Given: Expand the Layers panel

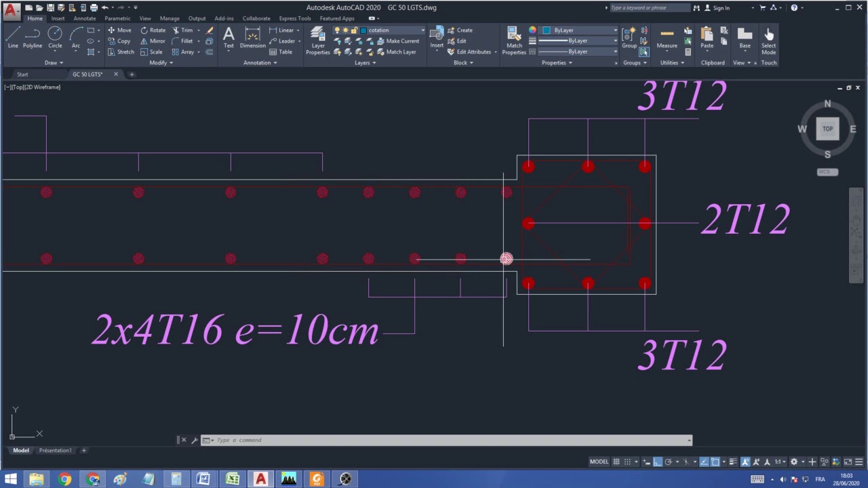Looking at the screenshot, I should tap(365, 62).
